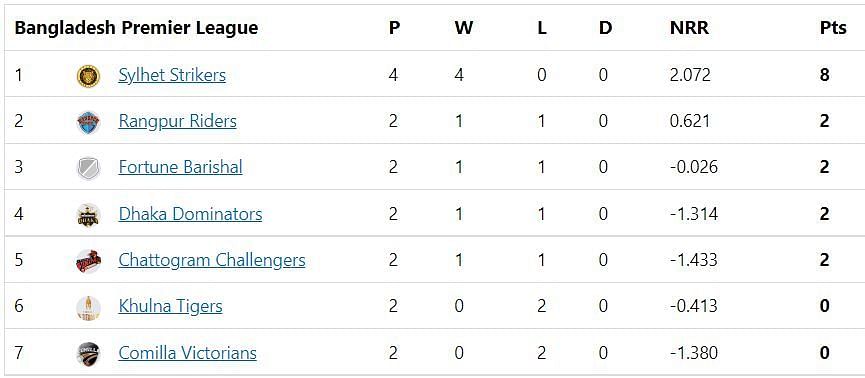Click the Chattogram Challengers team logo
The height and width of the screenshot is (378, 865).
coord(88,261)
